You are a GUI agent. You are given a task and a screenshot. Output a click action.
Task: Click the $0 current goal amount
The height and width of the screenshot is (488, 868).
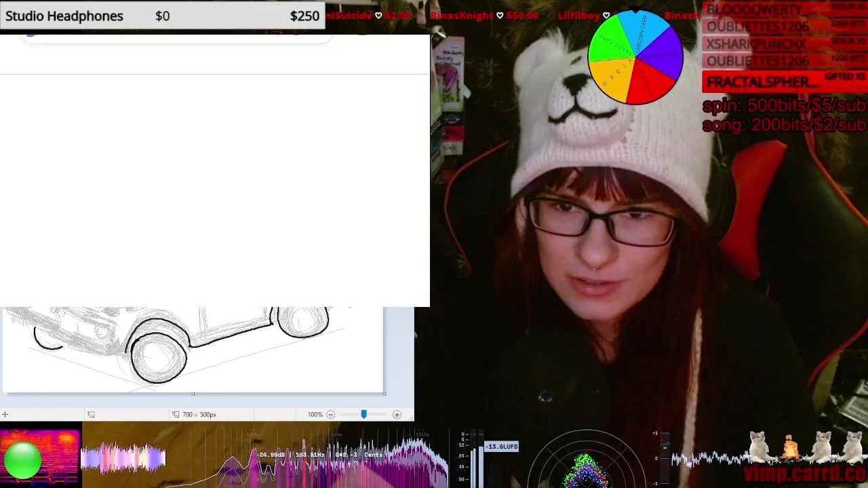click(x=162, y=16)
